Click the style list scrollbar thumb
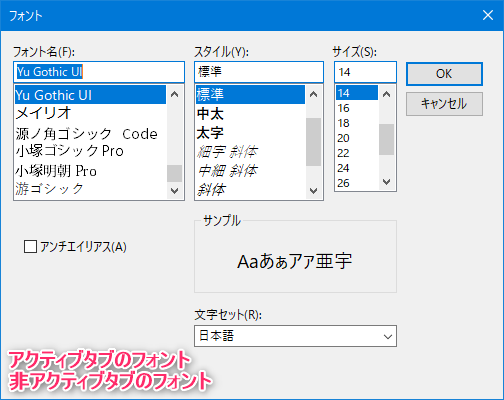 (x=313, y=142)
